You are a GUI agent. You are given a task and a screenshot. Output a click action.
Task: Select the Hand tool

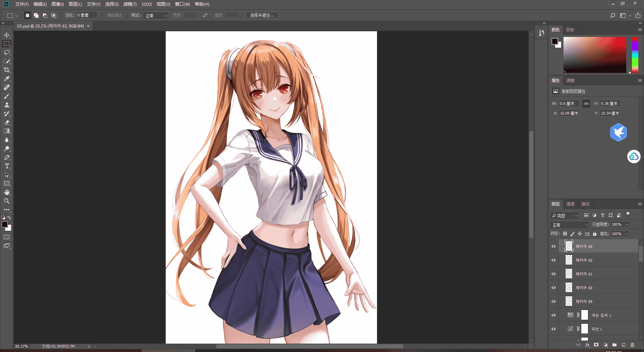7,192
